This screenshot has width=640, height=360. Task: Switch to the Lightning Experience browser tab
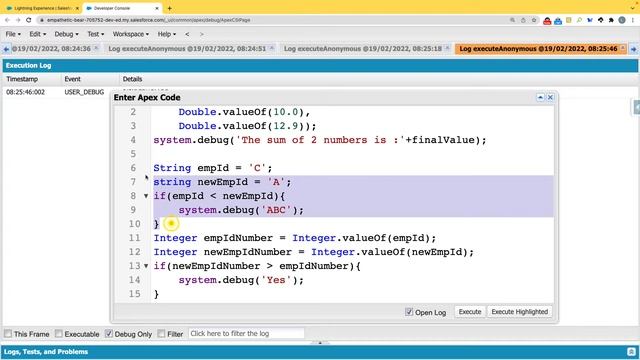pos(42,8)
